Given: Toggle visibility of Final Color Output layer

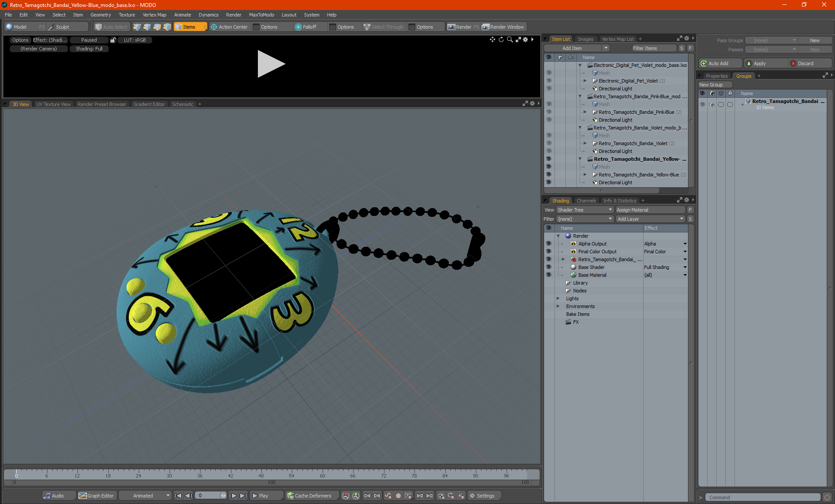Looking at the screenshot, I should click(x=549, y=252).
